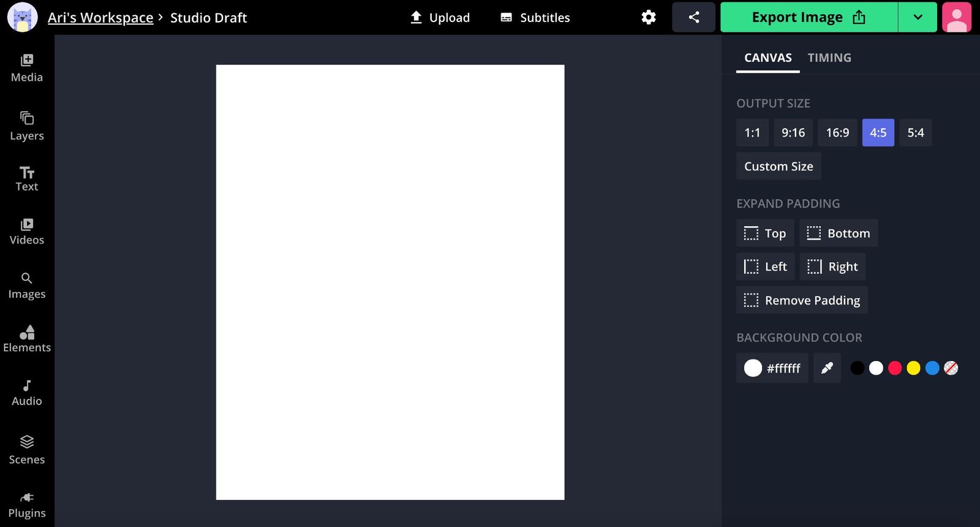Open settings via gear icon
This screenshot has width=980, height=527.
click(649, 17)
